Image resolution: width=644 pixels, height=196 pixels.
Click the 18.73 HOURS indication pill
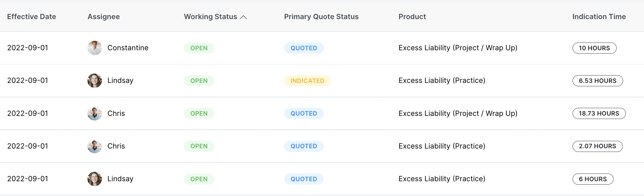[599, 113]
